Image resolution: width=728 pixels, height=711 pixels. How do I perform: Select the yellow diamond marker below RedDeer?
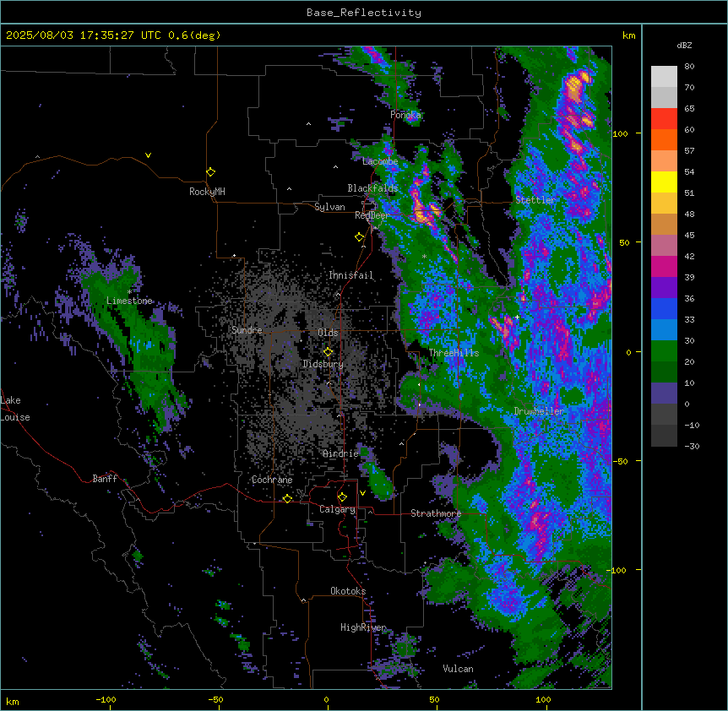pos(360,237)
